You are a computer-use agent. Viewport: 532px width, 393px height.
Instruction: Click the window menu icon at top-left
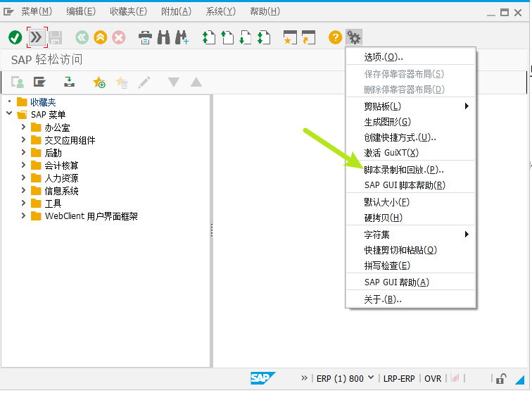tap(8, 12)
